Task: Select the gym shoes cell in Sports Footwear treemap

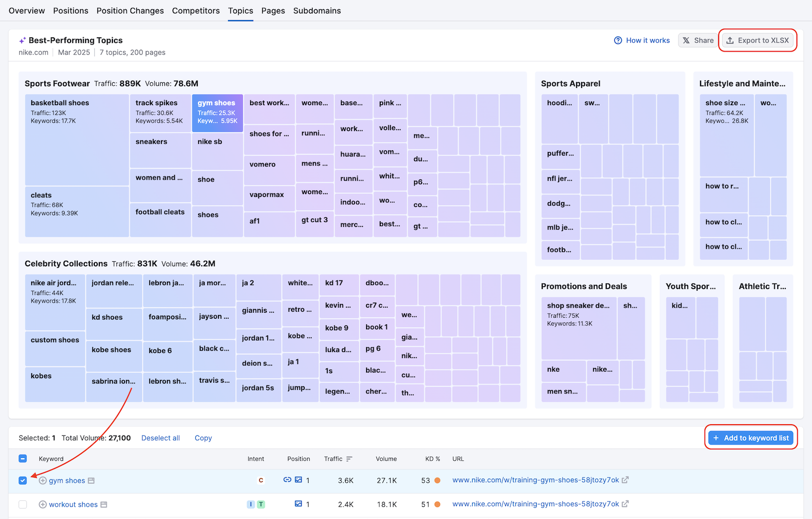Action: click(217, 113)
